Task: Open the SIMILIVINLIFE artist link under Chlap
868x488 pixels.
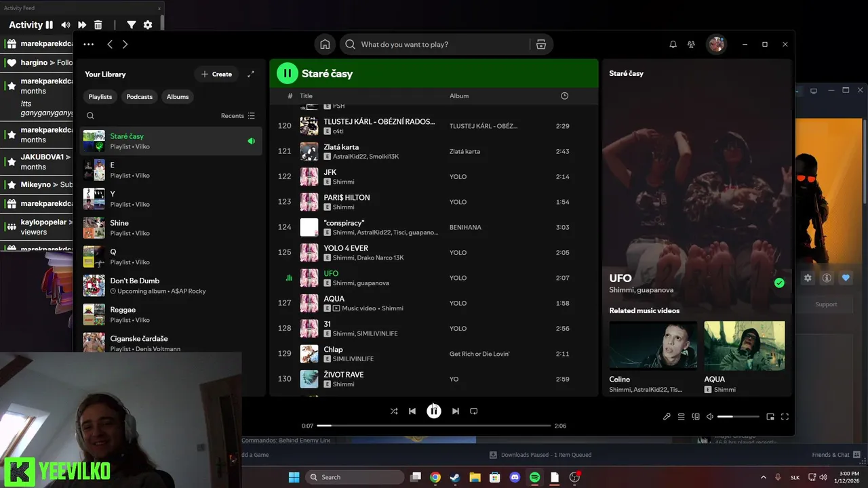Action: point(353,359)
